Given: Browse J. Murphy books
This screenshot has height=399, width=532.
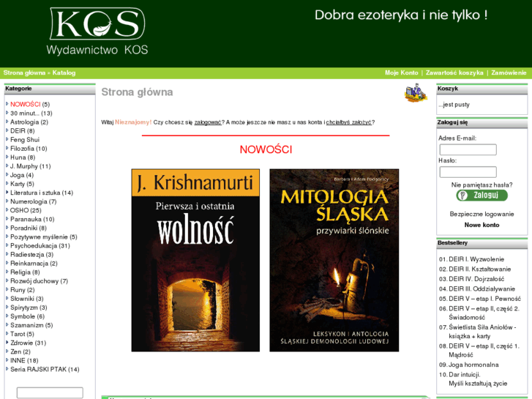Looking at the screenshot, I should click(x=23, y=166).
